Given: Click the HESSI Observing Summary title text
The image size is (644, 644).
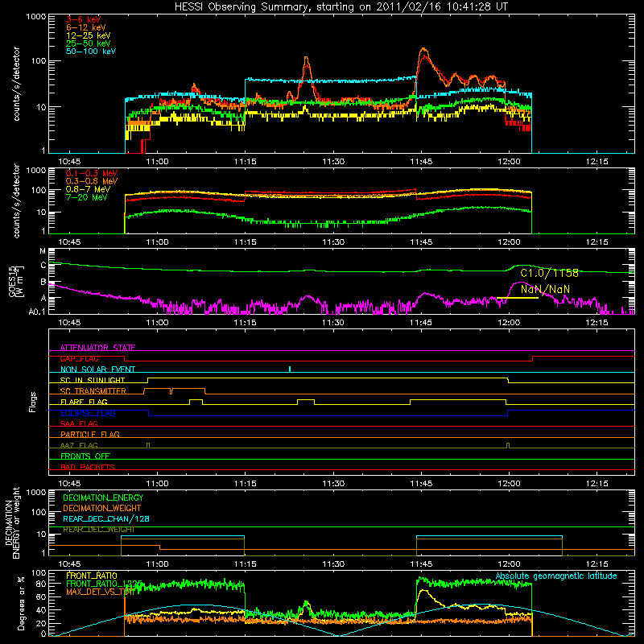Looking at the screenshot, I should pos(341,6).
